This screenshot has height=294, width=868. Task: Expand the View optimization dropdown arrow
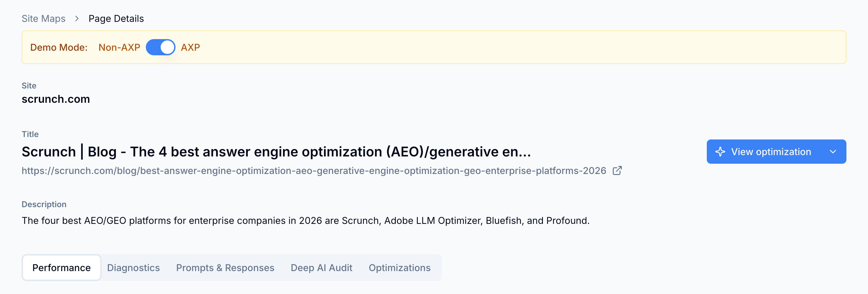(x=833, y=152)
